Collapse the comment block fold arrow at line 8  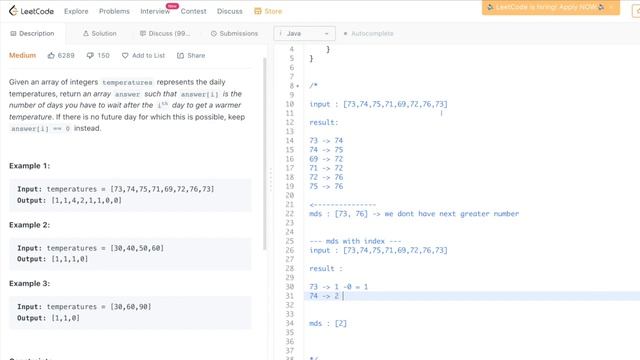pyautogui.click(x=298, y=86)
